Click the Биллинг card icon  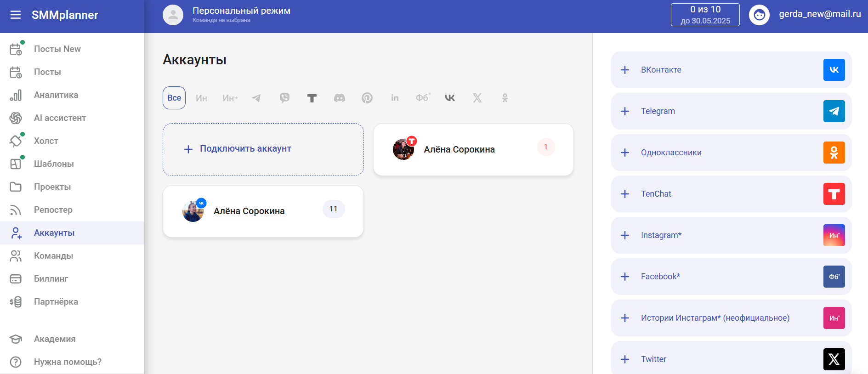16,279
